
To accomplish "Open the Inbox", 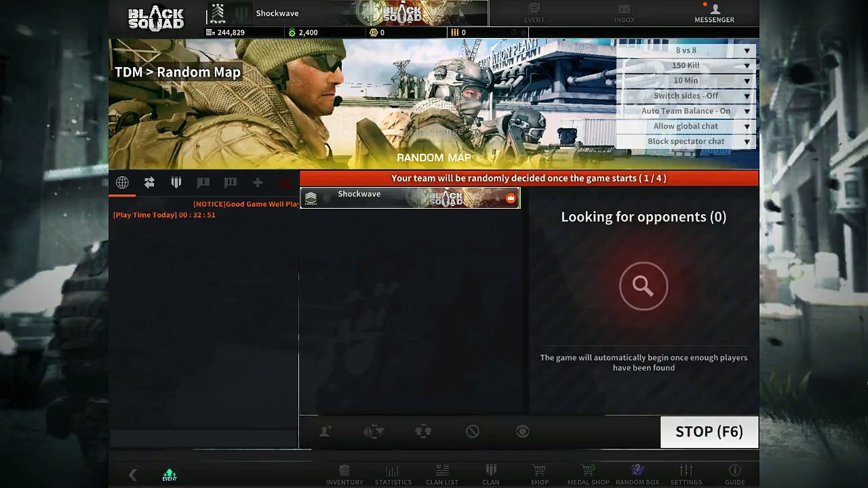I will point(625,13).
